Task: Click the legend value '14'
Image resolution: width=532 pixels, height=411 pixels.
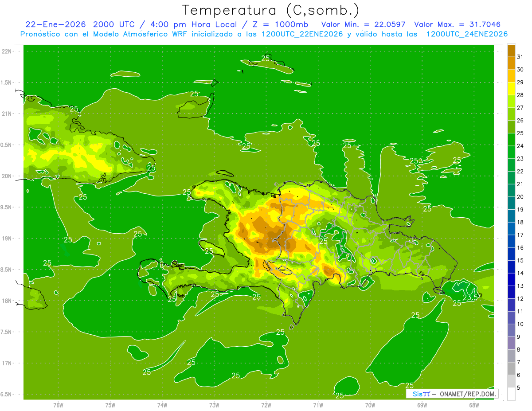Action: (520, 273)
